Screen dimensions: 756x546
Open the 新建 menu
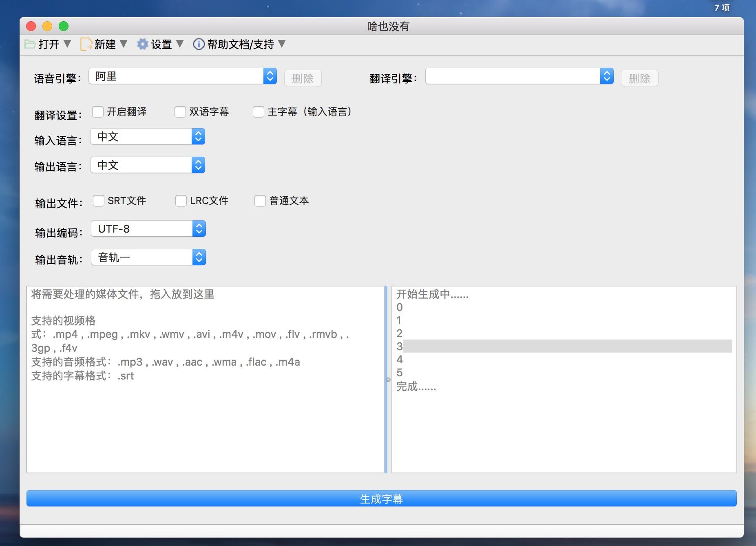(104, 44)
